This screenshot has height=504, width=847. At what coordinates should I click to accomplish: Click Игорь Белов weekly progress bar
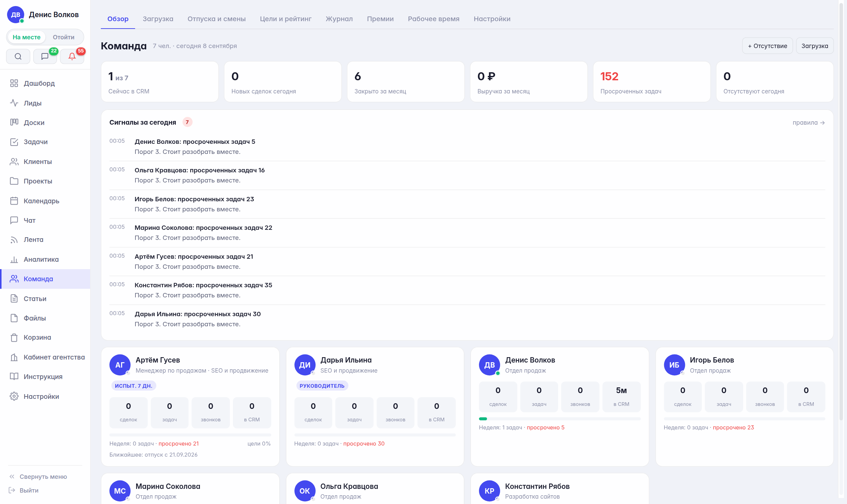click(x=744, y=419)
